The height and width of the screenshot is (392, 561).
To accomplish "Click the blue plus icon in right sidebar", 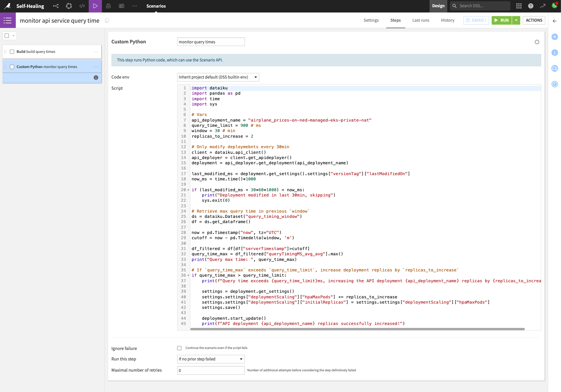I will (555, 37).
